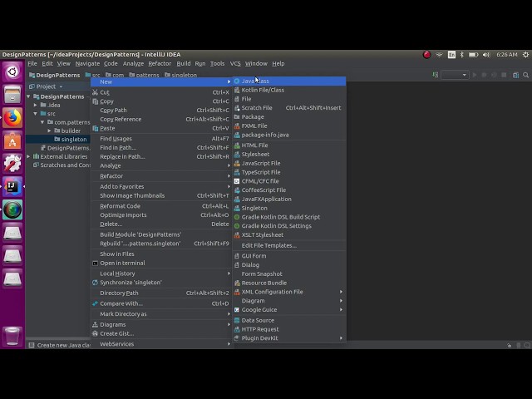
Task: Click the JavaScript File icon
Action: point(237,163)
